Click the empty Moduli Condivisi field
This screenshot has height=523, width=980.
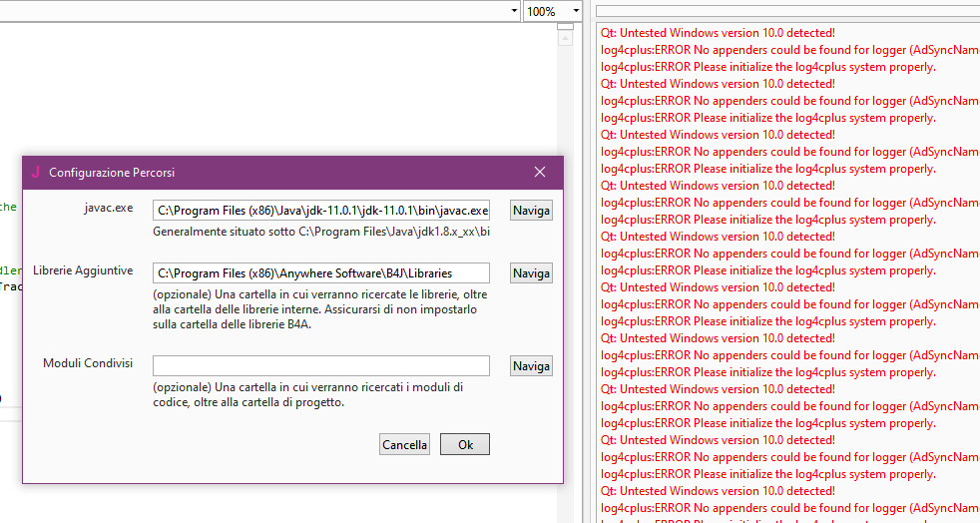coord(321,366)
